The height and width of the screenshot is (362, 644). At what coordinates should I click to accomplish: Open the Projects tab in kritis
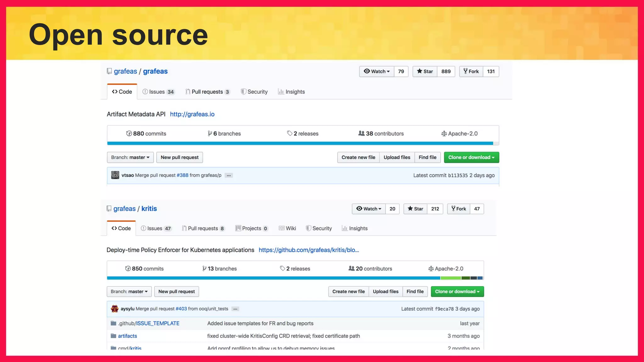pyautogui.click(x=252, y=228)
